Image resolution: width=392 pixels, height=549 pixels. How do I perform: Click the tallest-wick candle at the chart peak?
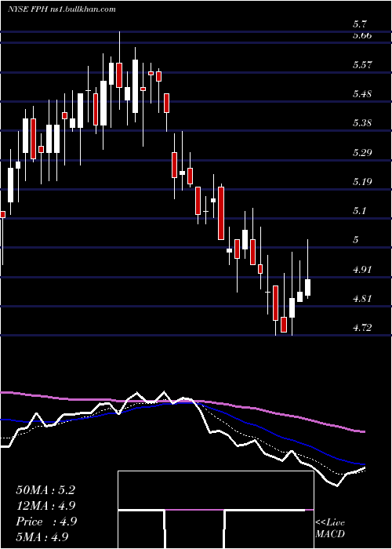(x=119, y=75)
